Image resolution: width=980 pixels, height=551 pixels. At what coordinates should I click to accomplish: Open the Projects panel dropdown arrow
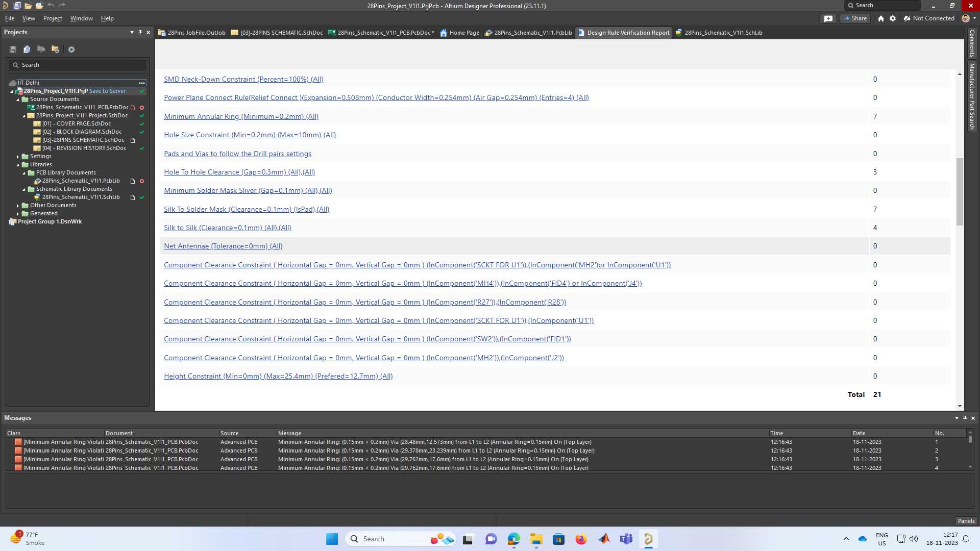tap(132, 32)
